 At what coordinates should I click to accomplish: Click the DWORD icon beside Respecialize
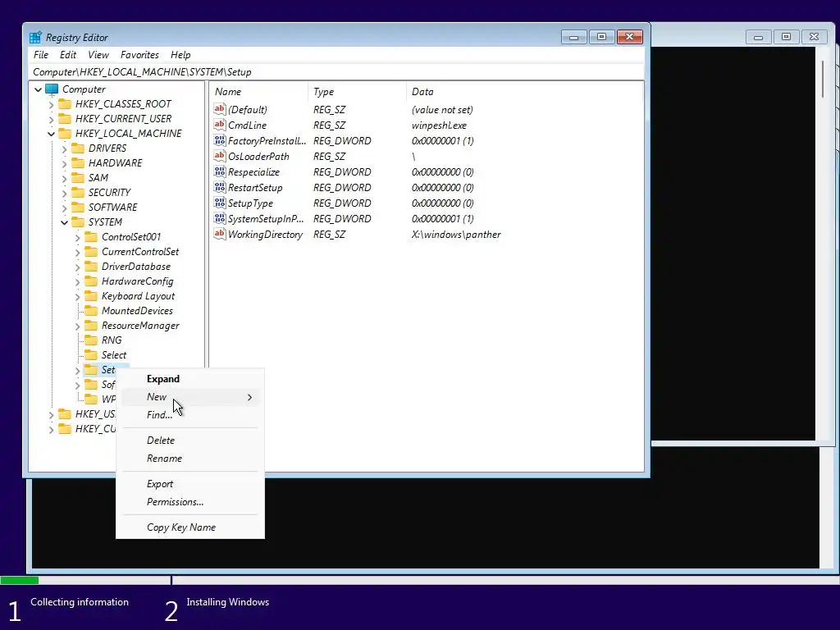pos(220,171)
